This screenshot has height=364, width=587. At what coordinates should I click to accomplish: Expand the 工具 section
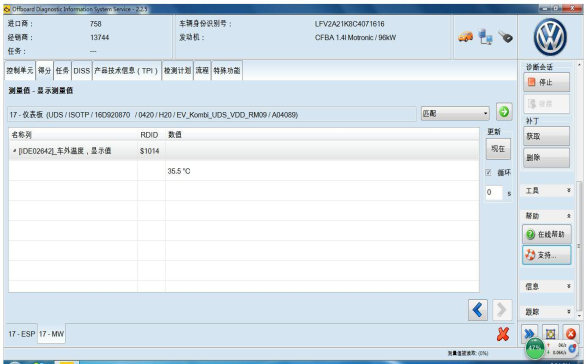point(548,191)
